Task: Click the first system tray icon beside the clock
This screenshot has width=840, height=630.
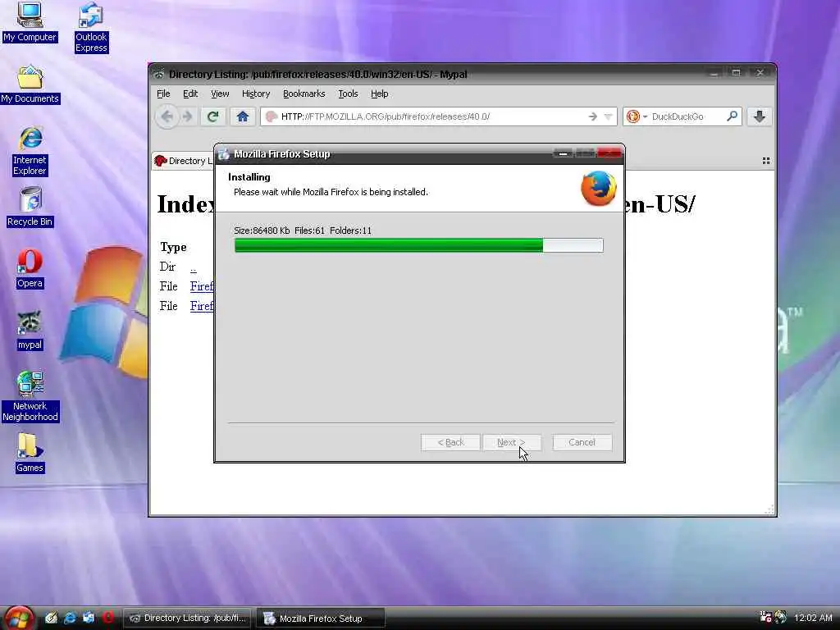Action: (x=765, y=617)
